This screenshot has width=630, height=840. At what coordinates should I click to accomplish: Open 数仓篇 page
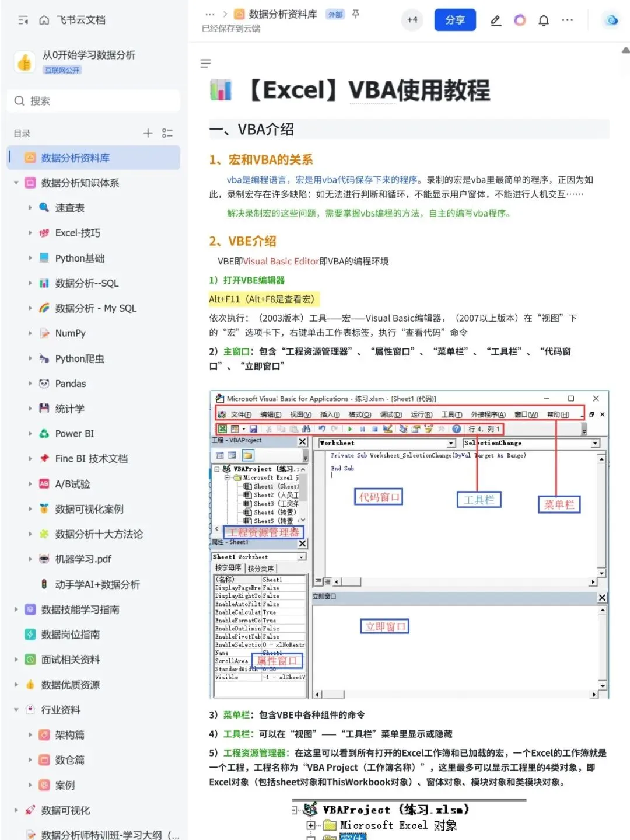[x=70, y=760]
